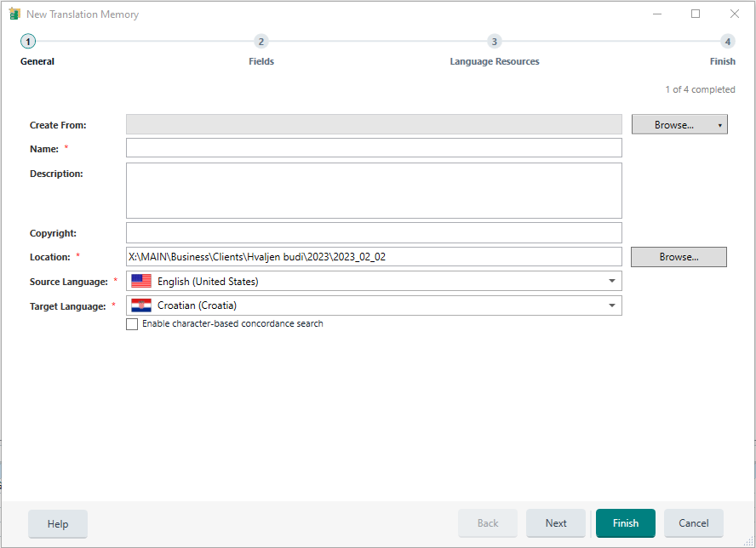Enable character-based concordance search checkbox
This screenshot has width=756, height=548.
132,324
